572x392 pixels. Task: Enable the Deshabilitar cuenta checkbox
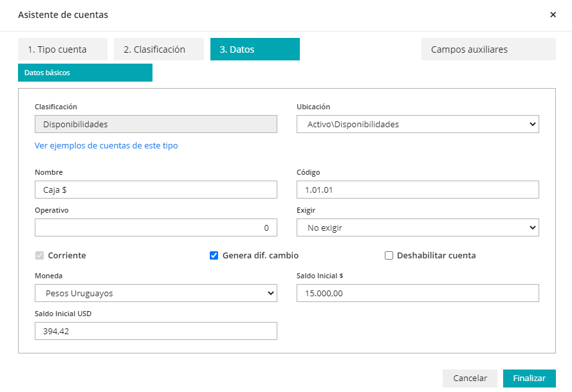tap(389, 255)
